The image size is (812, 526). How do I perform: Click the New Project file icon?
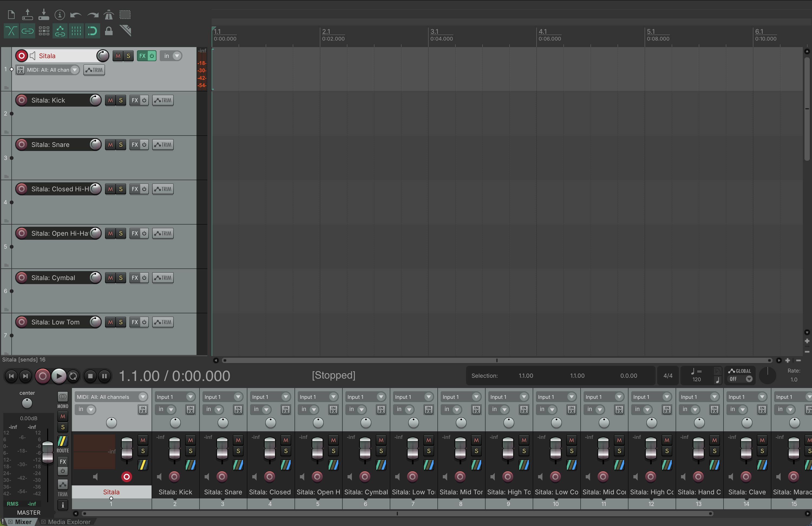click(x=11, y=15)
